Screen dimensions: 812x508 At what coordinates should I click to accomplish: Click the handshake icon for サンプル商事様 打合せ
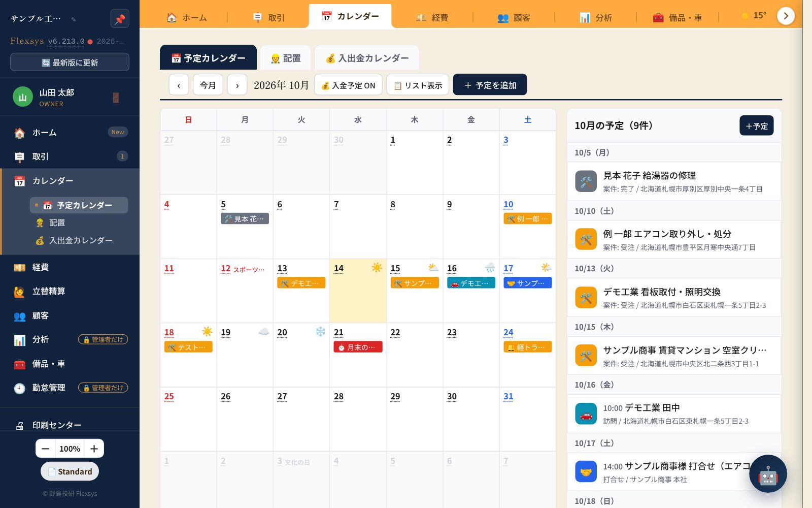[586, 472]
